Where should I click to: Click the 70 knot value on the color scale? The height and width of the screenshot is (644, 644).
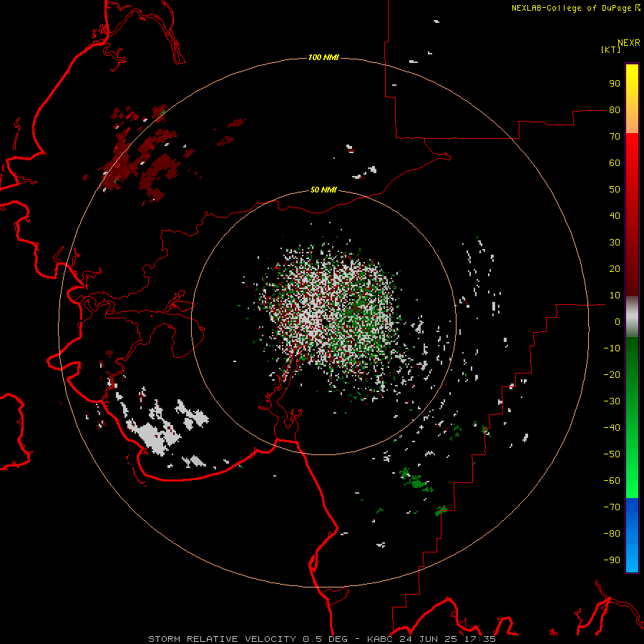coord(615,137)
